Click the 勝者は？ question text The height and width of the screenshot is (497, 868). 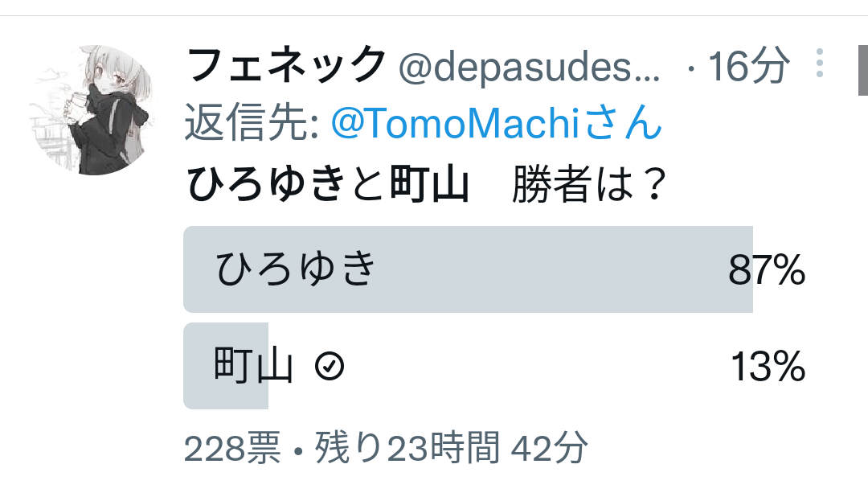(589, 184)
